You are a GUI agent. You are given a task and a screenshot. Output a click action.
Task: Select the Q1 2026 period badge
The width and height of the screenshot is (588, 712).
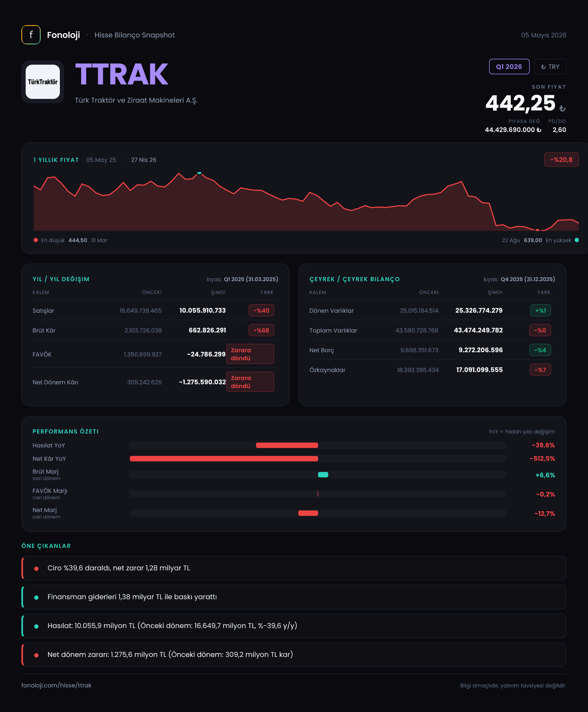[509, 67]
